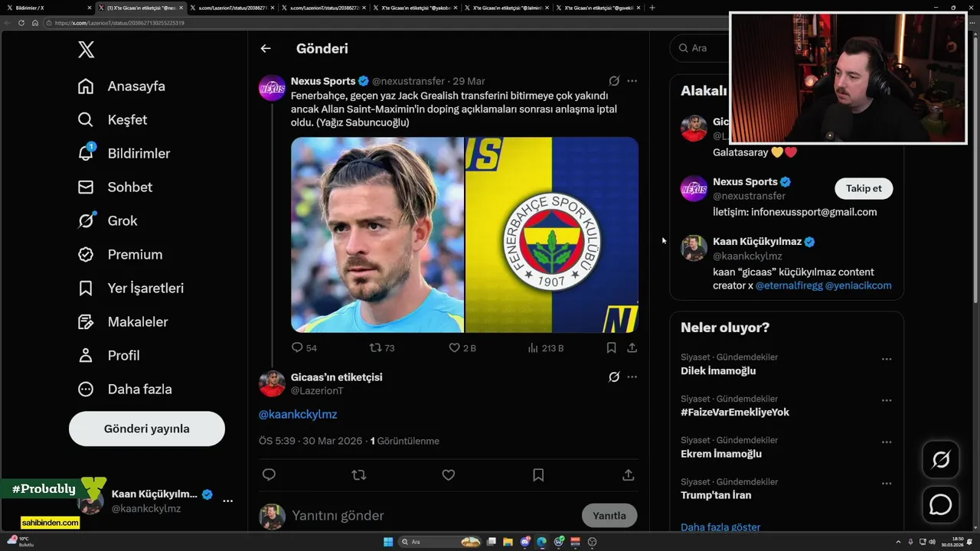View post analytics showing 213 B
The height and width of the screenshot is (551, 980).
[x=546, y=347]
